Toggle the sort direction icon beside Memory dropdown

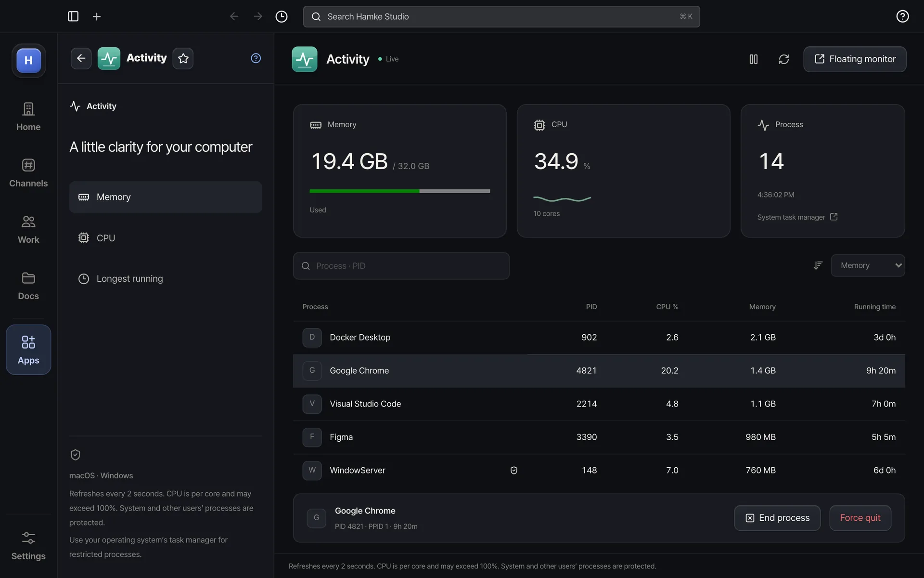click(x=818, y=265)
